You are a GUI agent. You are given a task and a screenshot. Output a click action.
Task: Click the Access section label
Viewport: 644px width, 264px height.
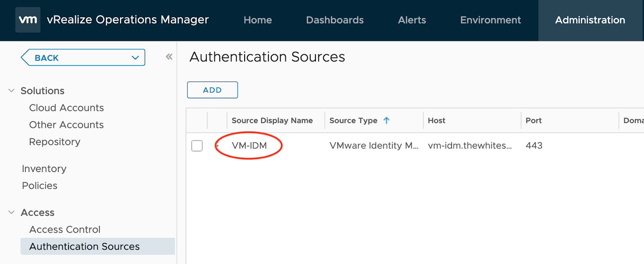(x=37, y=213)
